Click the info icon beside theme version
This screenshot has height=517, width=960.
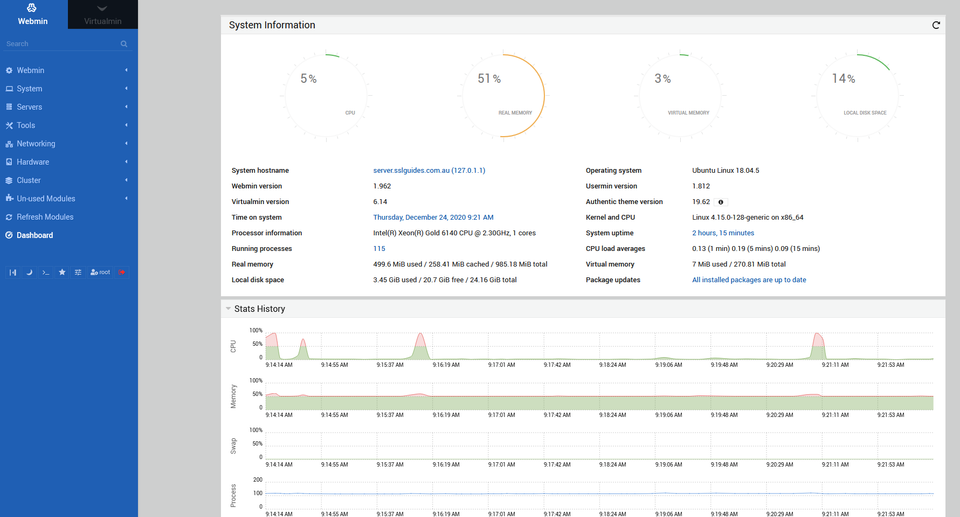(721, 202)
